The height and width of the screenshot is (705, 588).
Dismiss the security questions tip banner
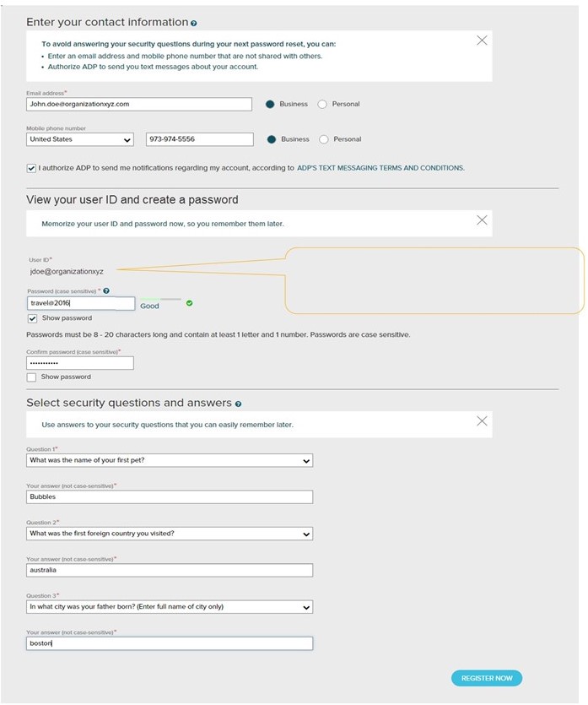click(x=482, y=40)
